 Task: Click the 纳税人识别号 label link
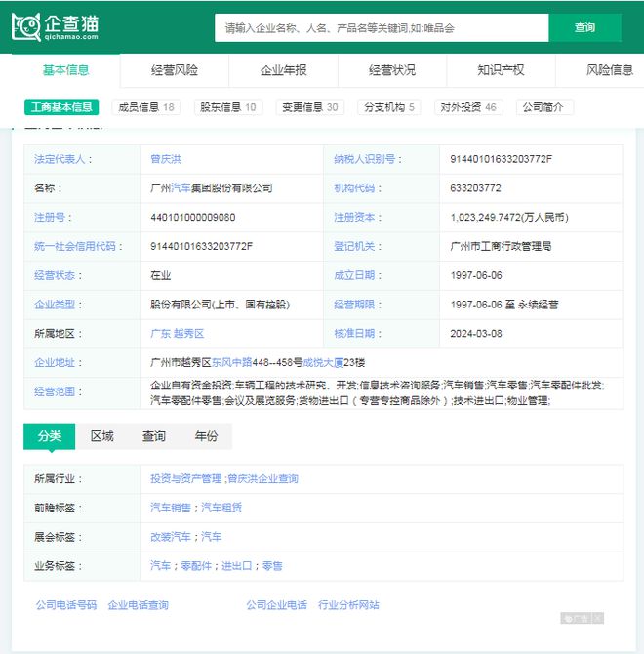pos(365,159)
